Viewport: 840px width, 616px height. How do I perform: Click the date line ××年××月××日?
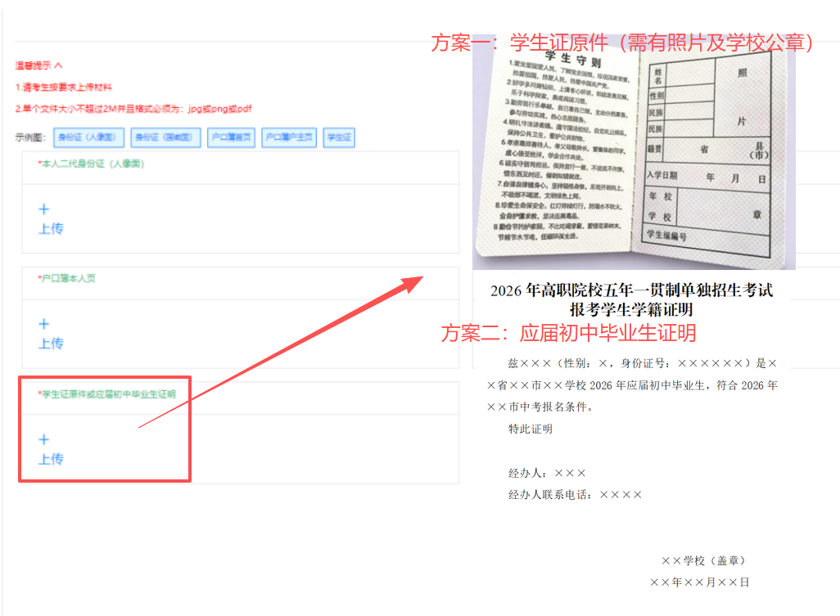[x=700, y=582]
